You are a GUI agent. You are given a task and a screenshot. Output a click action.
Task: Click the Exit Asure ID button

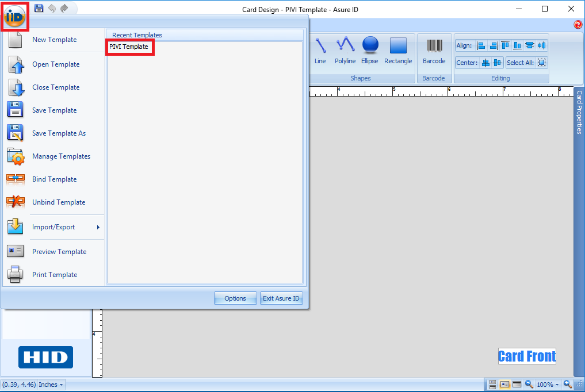point(281,298)
